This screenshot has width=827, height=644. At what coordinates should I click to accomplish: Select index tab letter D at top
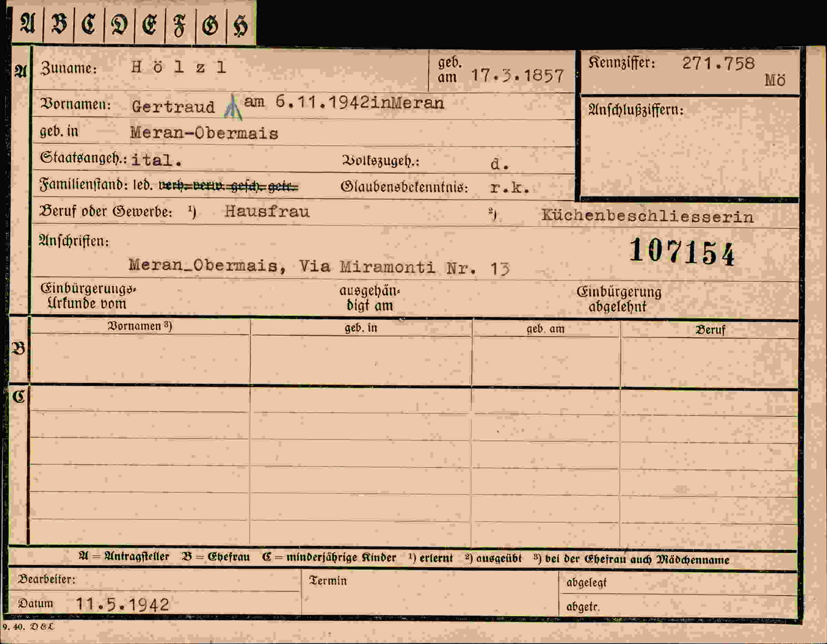[x=119, y=24]
